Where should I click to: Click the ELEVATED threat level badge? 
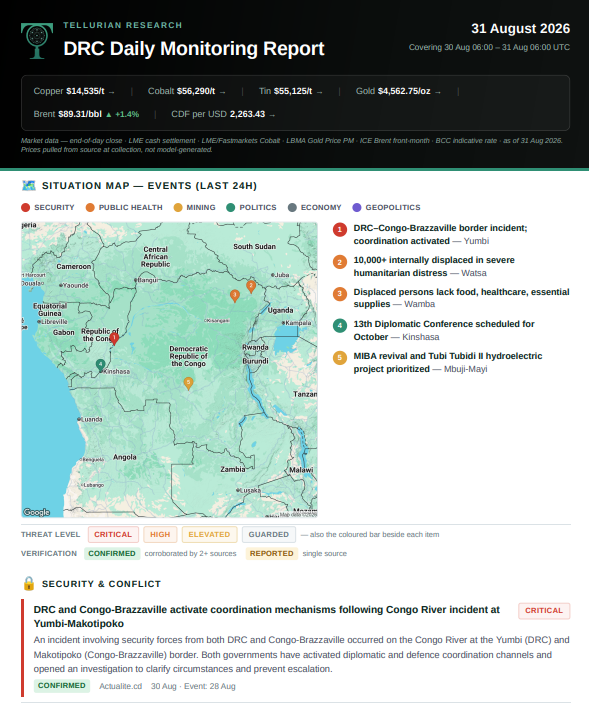(209, 534)
